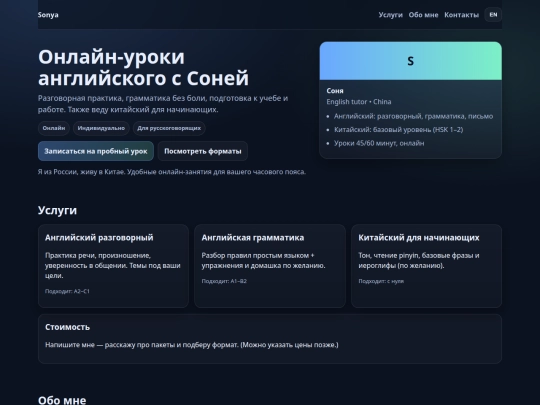Click the Практика речи, произношение description

click(113, 266)
